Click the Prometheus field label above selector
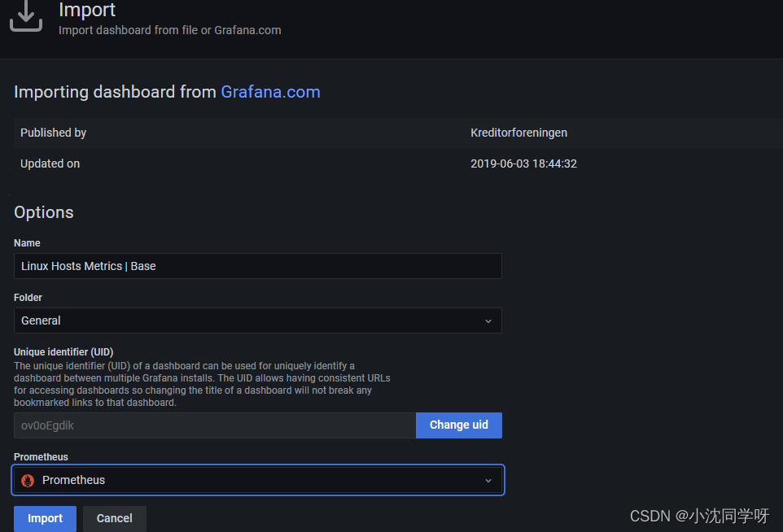783x532 pixels. click(x=41, y=456)
